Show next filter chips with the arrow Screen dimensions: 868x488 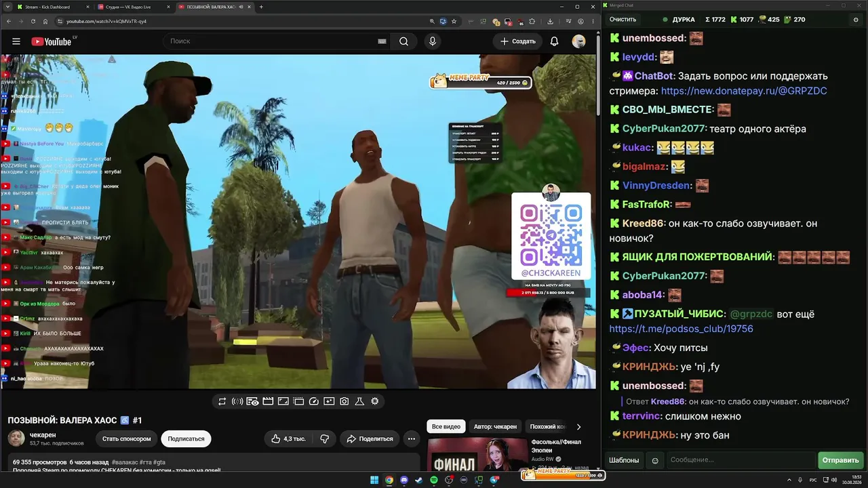point(578,427)
